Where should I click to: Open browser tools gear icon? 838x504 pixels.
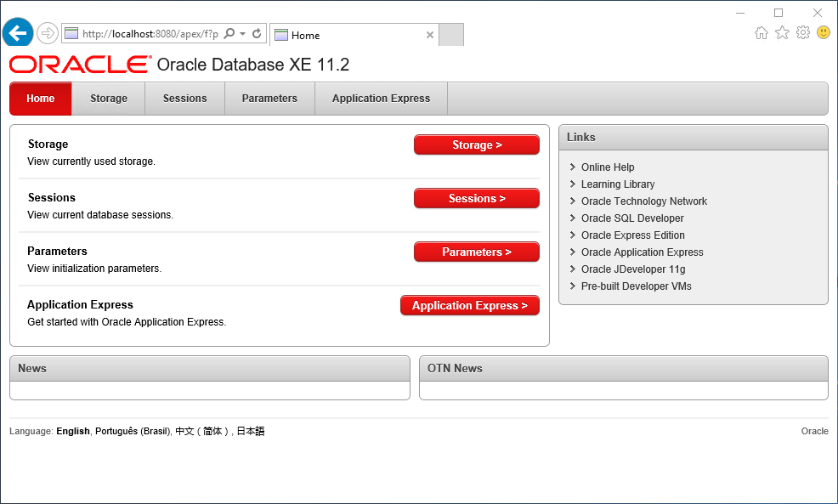tap(802, 33)
